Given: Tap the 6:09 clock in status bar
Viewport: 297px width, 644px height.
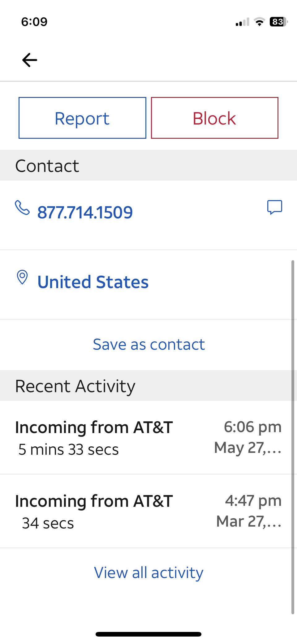Looking at the screenshot, I should tap(34, 22).
